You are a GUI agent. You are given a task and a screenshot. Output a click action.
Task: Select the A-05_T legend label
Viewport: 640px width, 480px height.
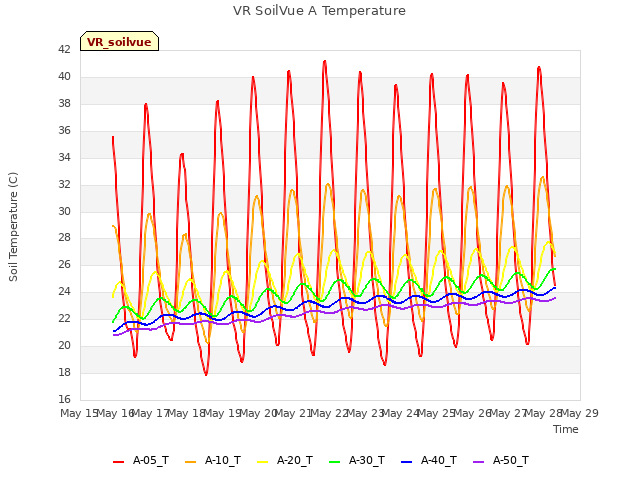click(x=151, y=461)
